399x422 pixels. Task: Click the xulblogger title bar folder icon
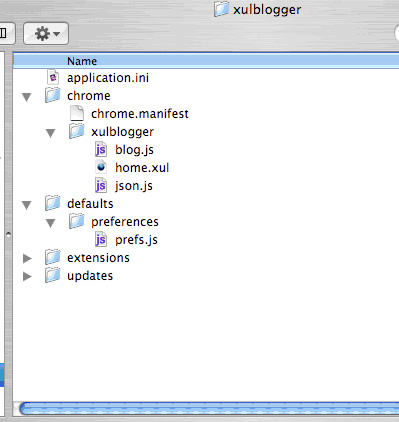click(x=221, y=9)
